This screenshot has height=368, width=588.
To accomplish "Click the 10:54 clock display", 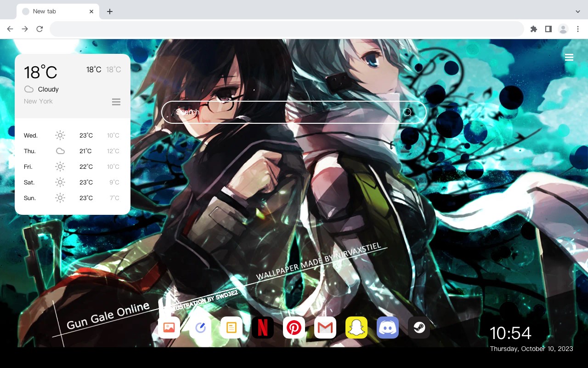I will pos(510,333).
